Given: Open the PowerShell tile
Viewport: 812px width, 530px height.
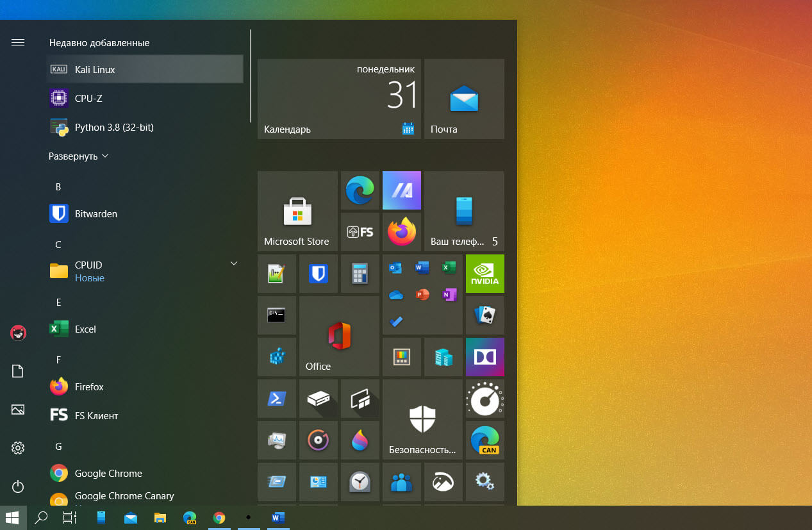Looking at the screenshot, I should pos(277,399).
